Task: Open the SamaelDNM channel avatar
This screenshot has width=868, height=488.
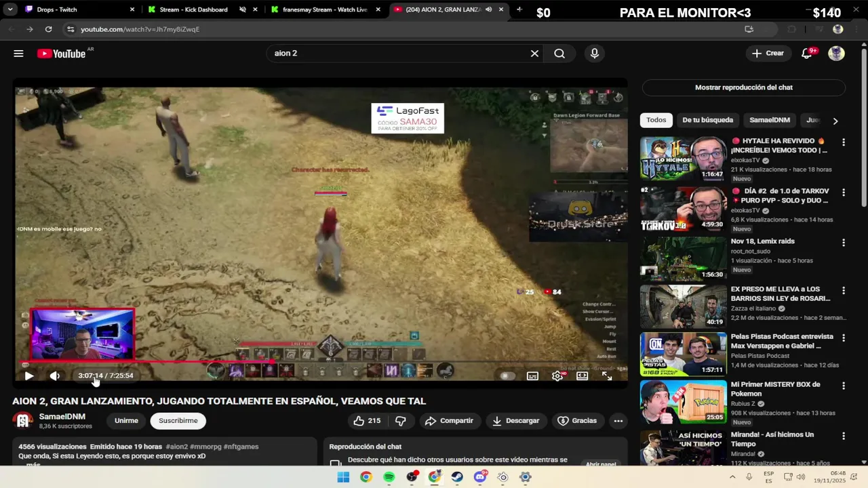Action: 23,421
